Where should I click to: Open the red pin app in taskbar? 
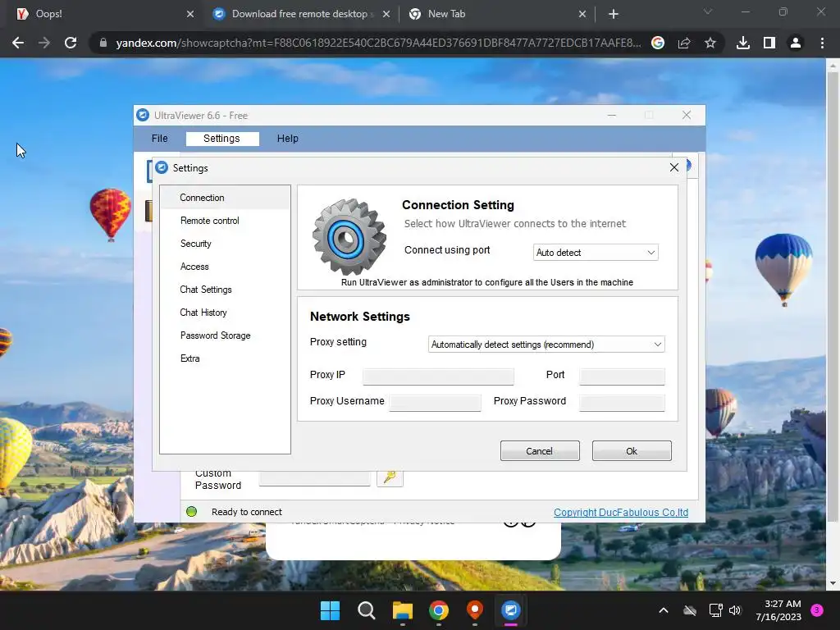tap(475, 610)
